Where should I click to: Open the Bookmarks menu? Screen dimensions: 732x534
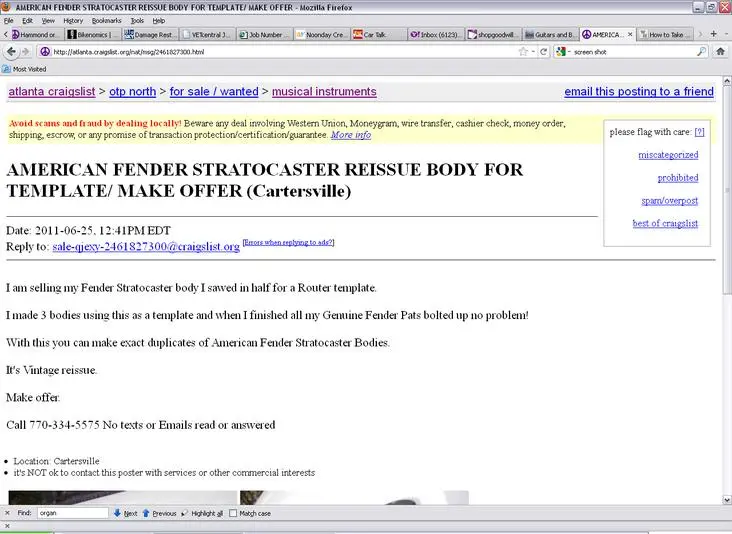tap(106, 21)
